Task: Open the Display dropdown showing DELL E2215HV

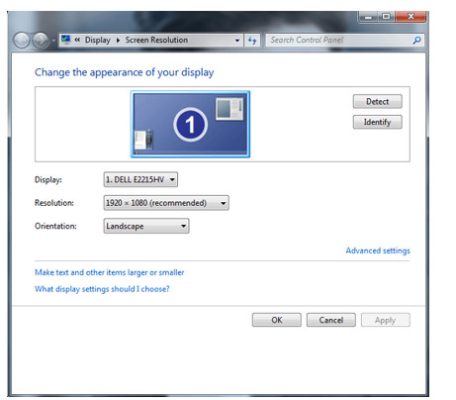Action: point(140,180)
